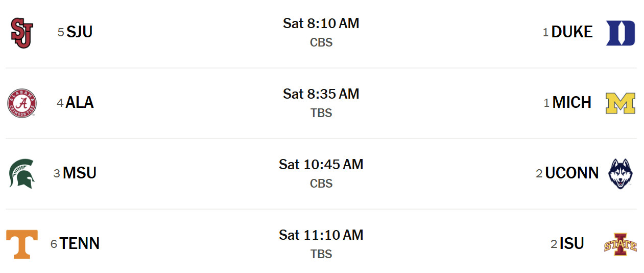Open the ISU team link
Viewport: 644px width, 273px height.
coord(571,244)
